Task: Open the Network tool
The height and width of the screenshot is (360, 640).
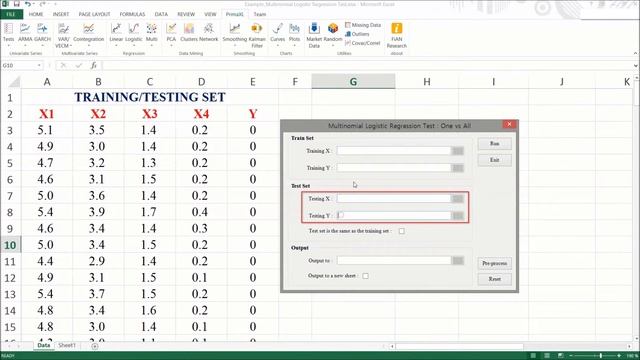Action: (209, 33)
